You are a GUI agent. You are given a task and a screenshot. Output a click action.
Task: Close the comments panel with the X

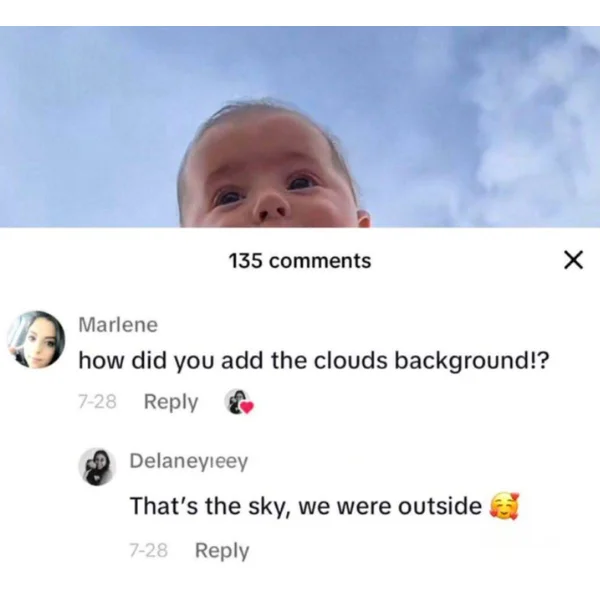tap(574, 260)
